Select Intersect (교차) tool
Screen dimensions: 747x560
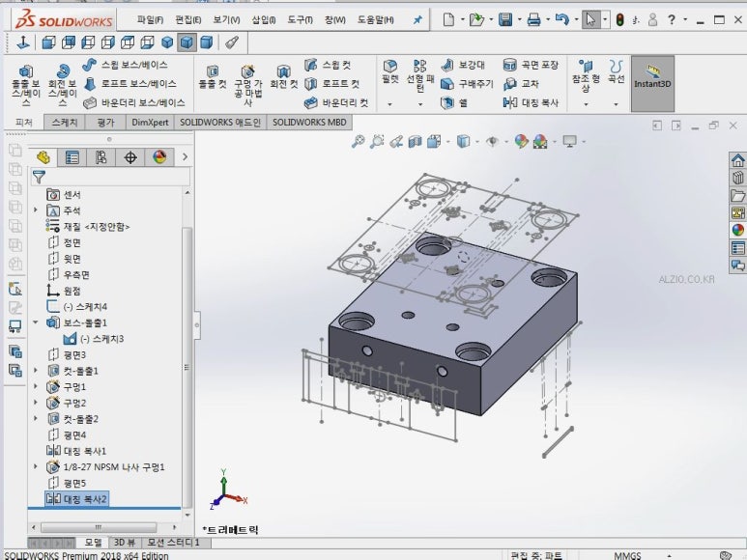pos(521,84)
